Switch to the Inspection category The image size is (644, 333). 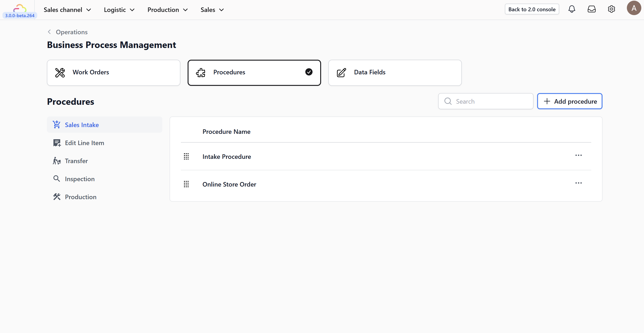click(x=80, y=179)
